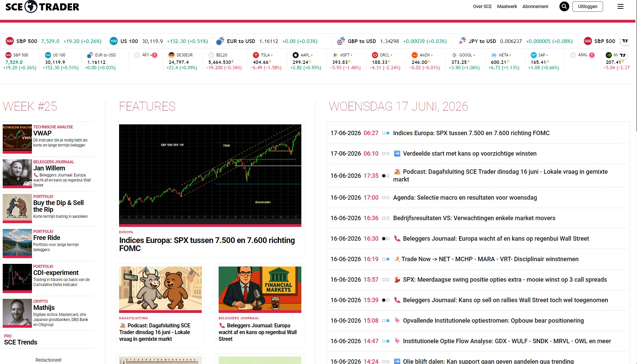Open the search magnifier icon
Screen dimensions: 637x364
click(564, 6)
